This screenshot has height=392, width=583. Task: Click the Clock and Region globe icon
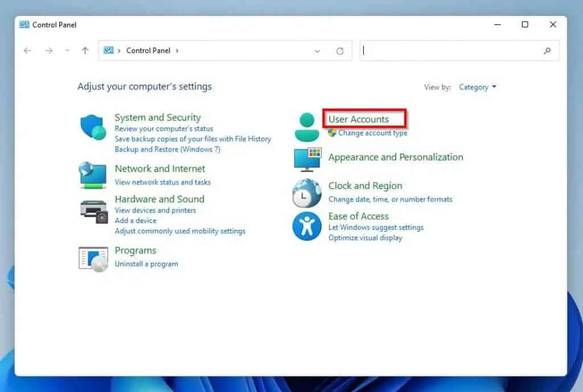click(x=307, y=193)
